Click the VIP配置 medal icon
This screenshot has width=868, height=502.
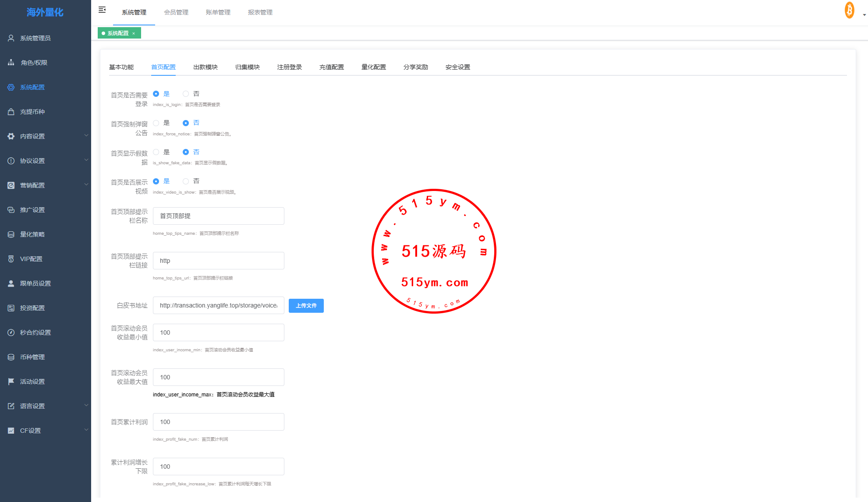click(x=11, y=259)
